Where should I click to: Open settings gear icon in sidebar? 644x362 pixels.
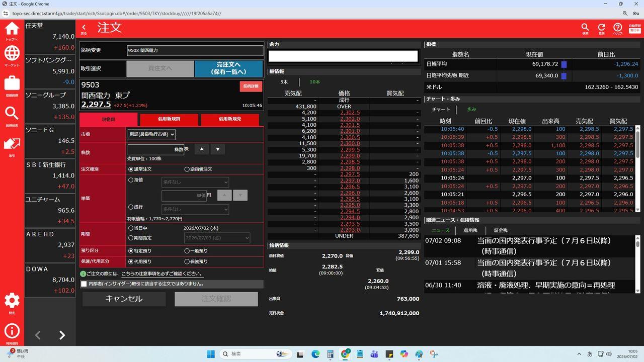coord(12,303)
